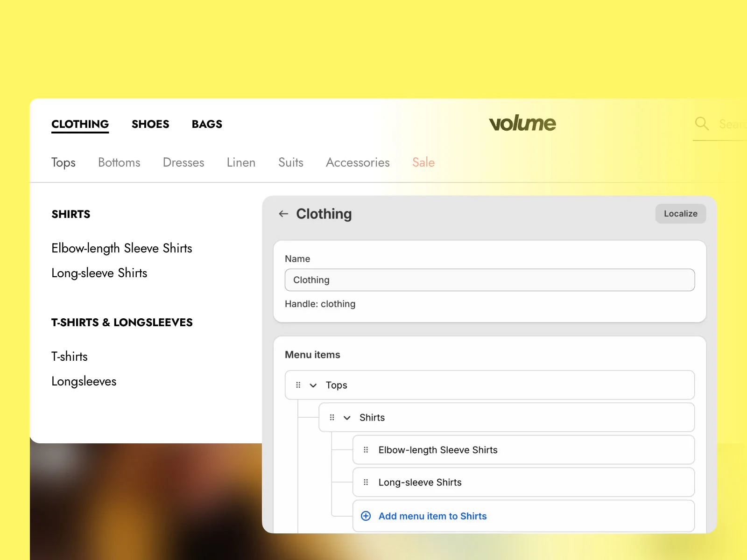Click the back arrow beside Clothing title
This screenshot has height=560, width=747.
tap(283, 214)
